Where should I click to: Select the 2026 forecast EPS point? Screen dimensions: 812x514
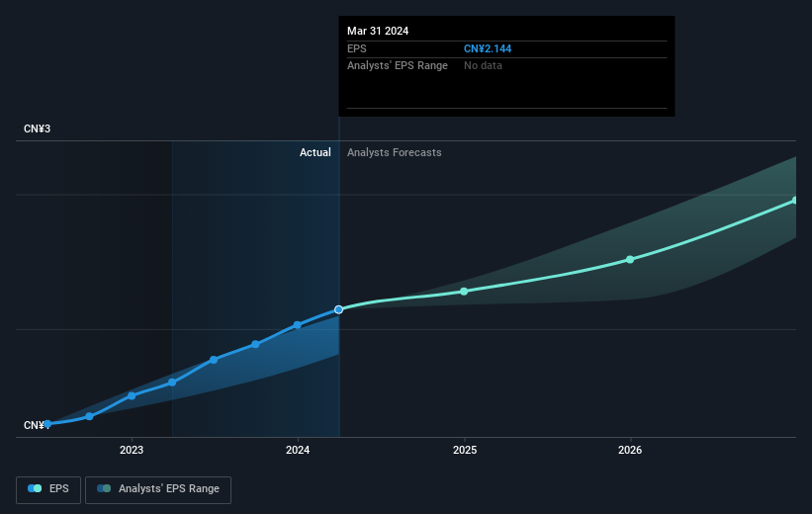[x=630, y=259]
